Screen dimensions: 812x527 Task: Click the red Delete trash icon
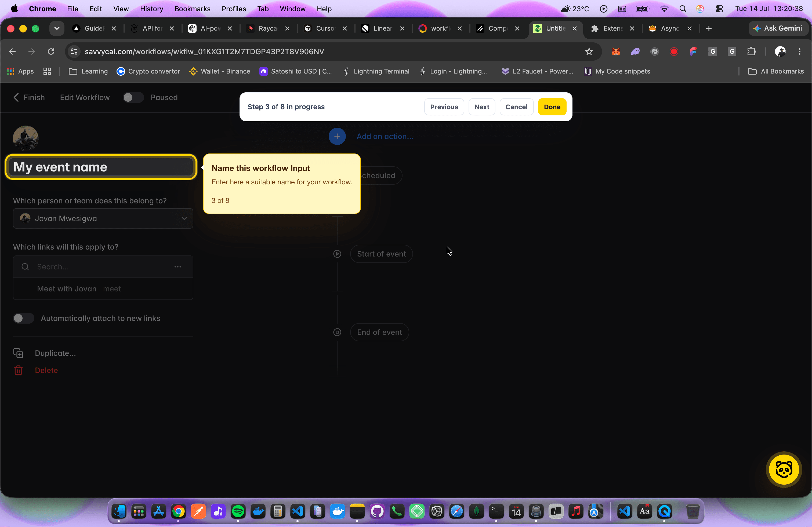pos(19,370)
